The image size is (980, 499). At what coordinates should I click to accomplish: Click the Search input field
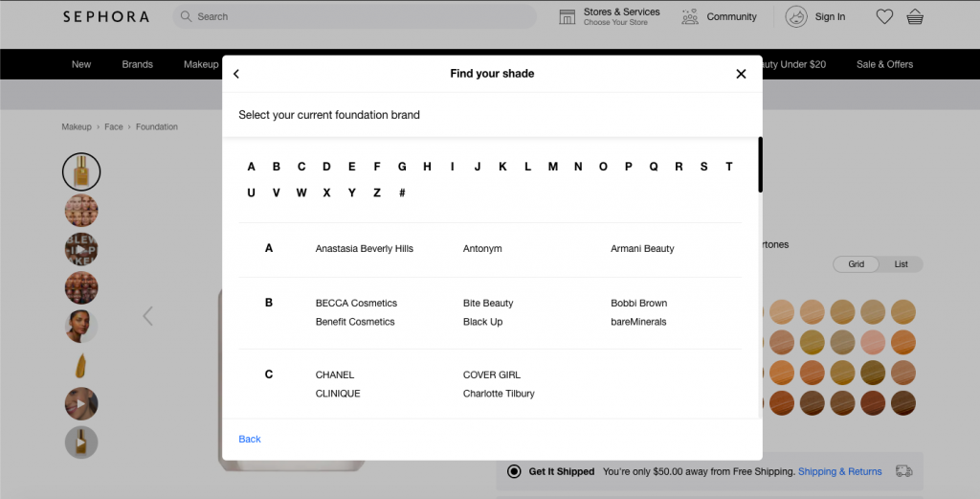point(354,16)
